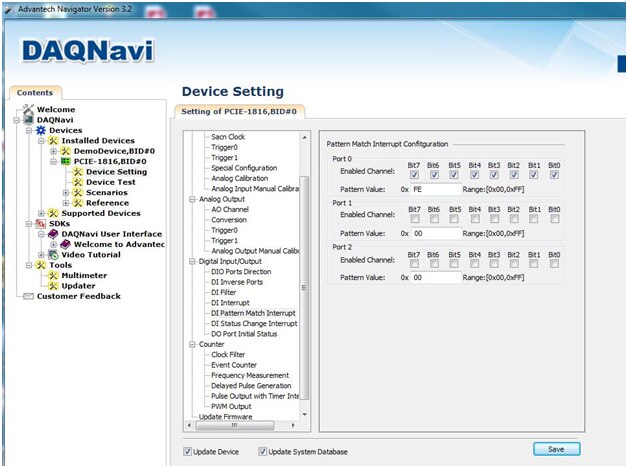Click the Updater tool icon
Viewport: 628px width, 468px height.
(x=53, y=286)
